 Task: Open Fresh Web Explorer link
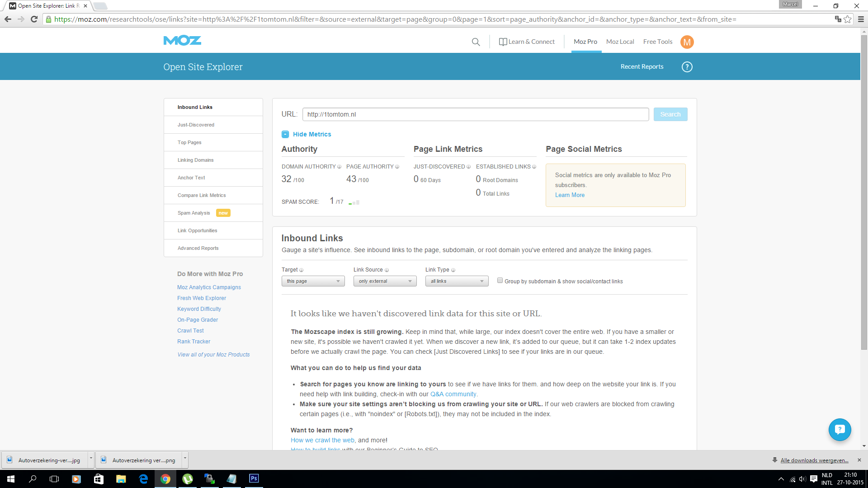(202, 298)
